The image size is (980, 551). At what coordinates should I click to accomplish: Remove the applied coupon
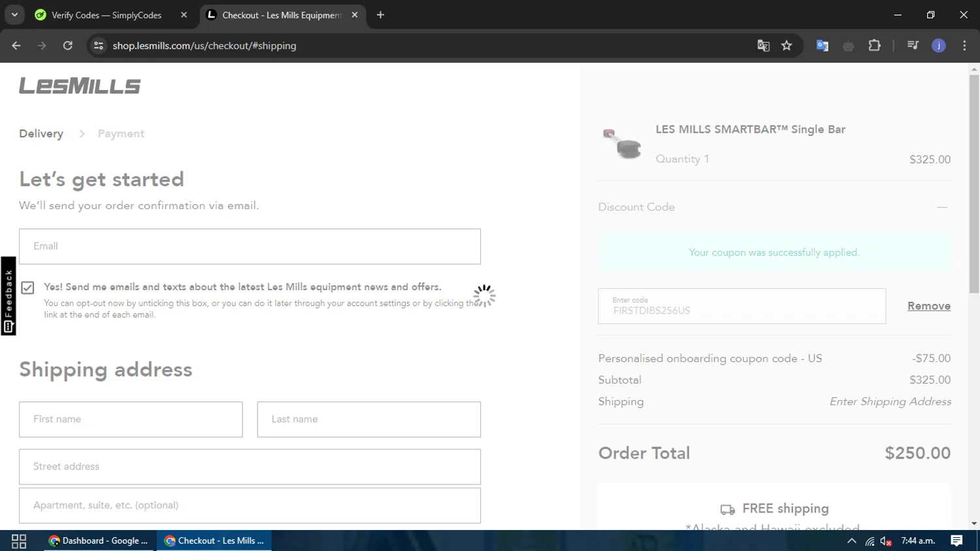[929, 306]
